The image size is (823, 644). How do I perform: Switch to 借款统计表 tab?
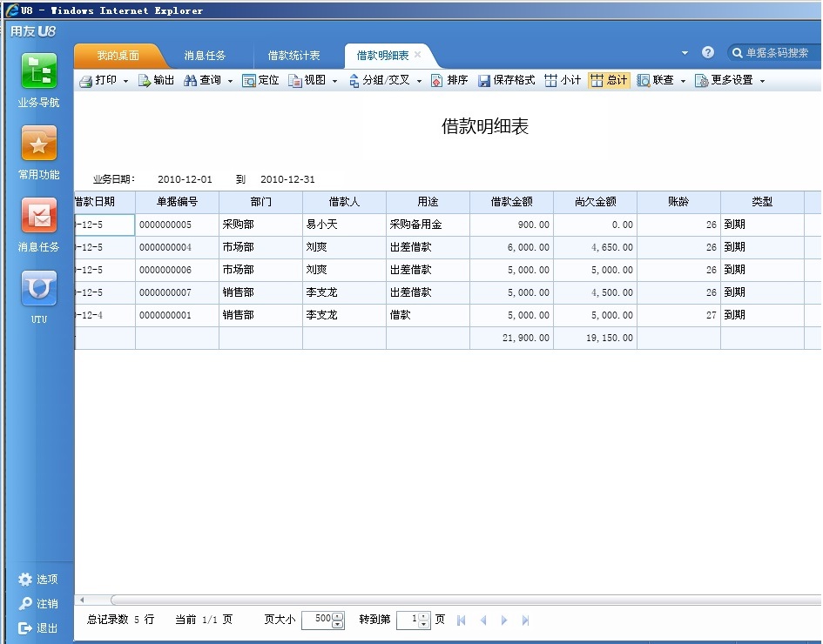(x=294, y=56)
